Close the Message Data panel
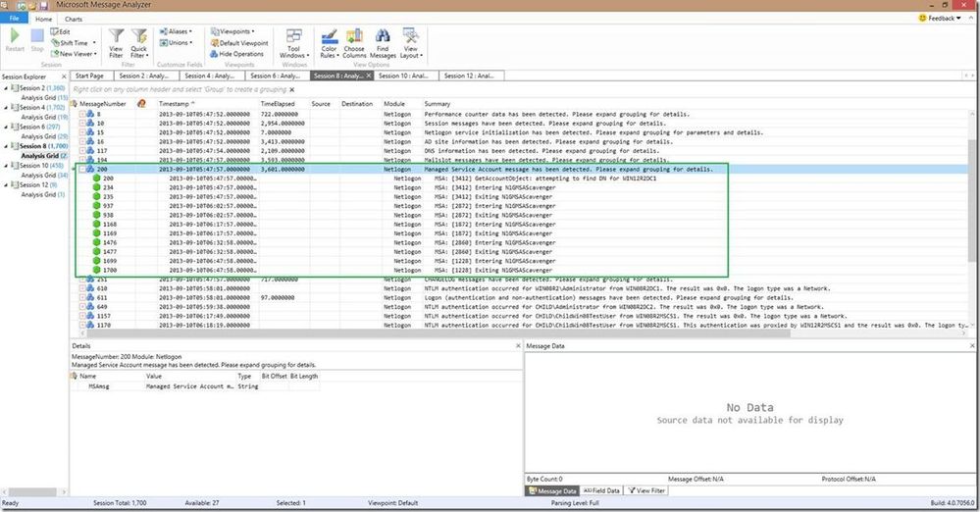 (x=972, y=345)
